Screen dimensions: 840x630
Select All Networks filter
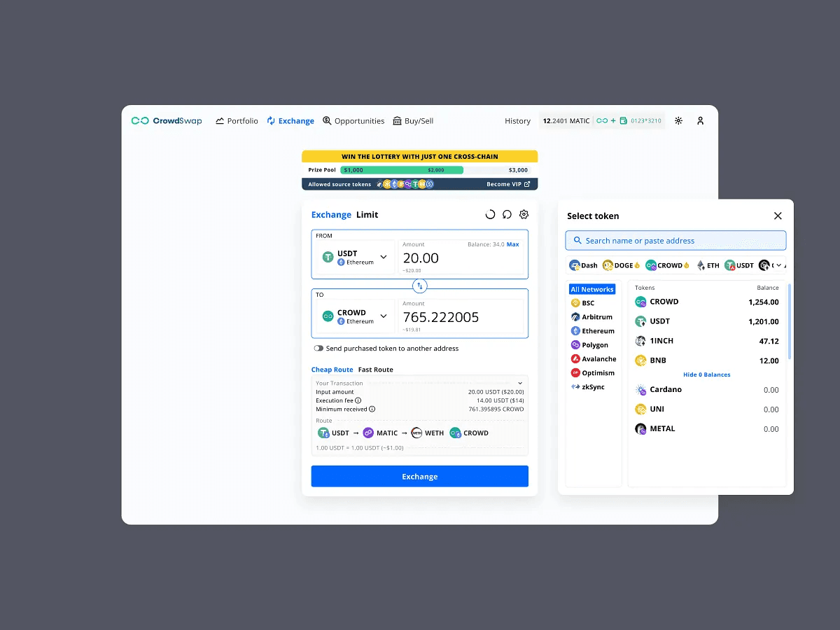(x=592, y=289)
